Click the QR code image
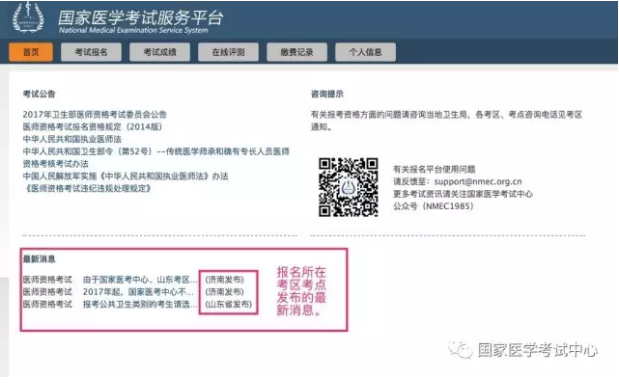Viewport: 619px width, 383px height. [x=348, y=187]
